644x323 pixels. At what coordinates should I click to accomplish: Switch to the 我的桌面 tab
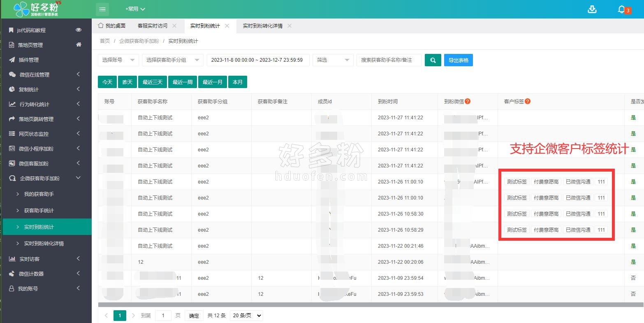pyautogui.click(x=111, y=26)
